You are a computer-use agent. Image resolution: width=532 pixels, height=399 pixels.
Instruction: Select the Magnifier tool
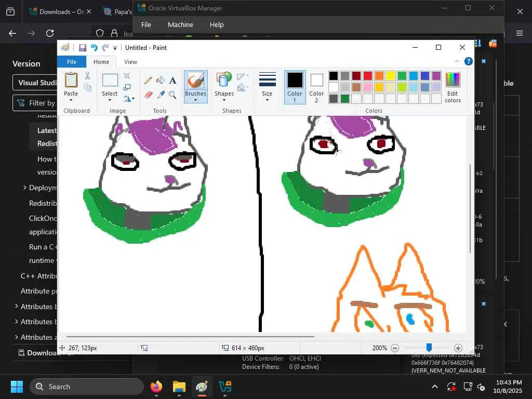pyautogui.click(x=172, y=95)
